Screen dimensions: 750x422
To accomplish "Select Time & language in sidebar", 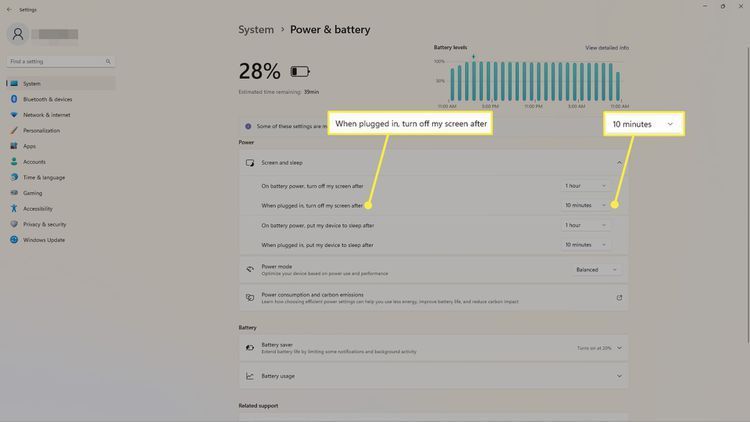I will coord(44,177).
